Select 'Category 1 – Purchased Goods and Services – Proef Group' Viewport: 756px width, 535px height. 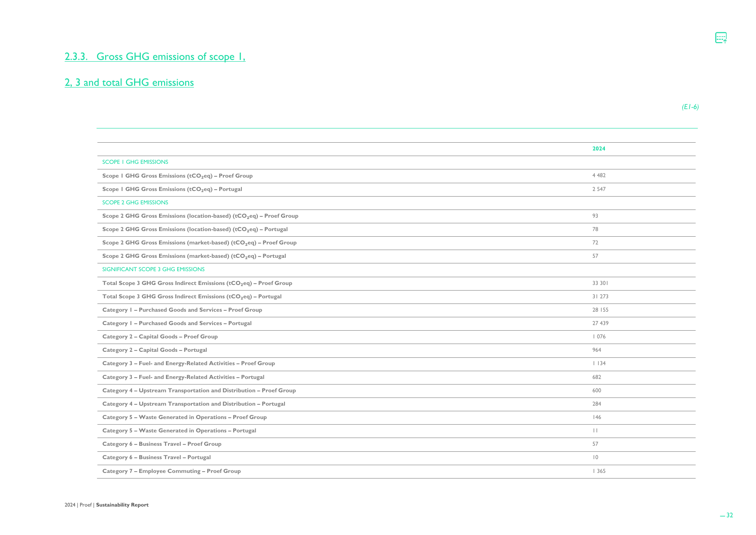pyautogui.click(x=182, y=310)
